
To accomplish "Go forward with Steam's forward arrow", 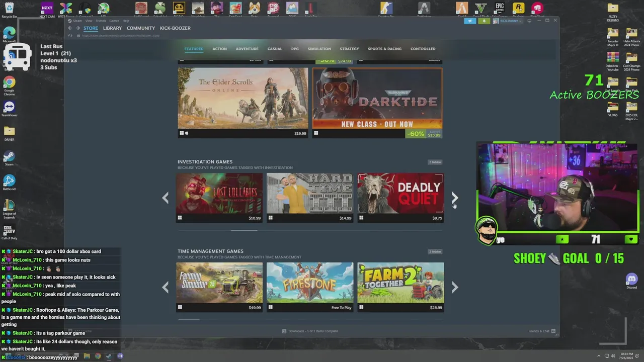I will click(x=77, y=28).
